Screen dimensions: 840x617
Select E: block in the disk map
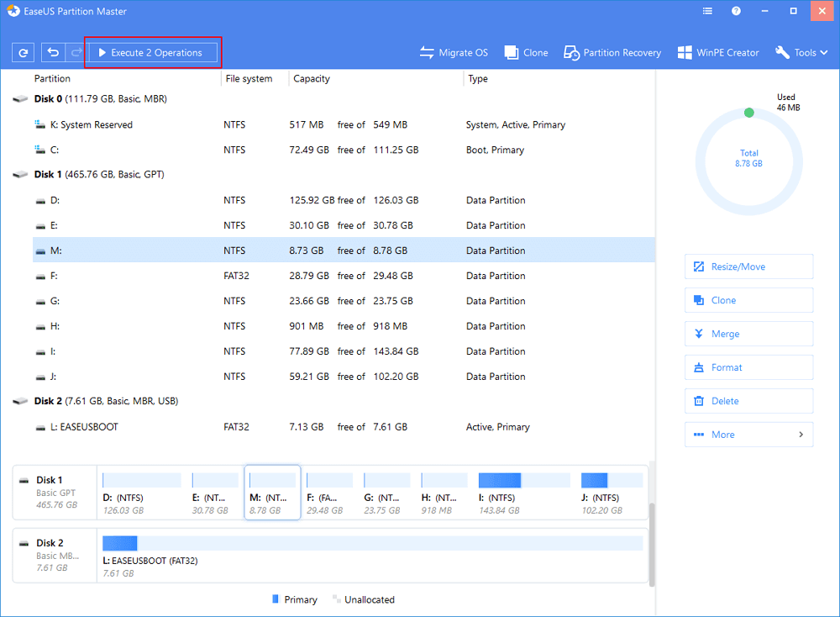click(x=215, y=493)
